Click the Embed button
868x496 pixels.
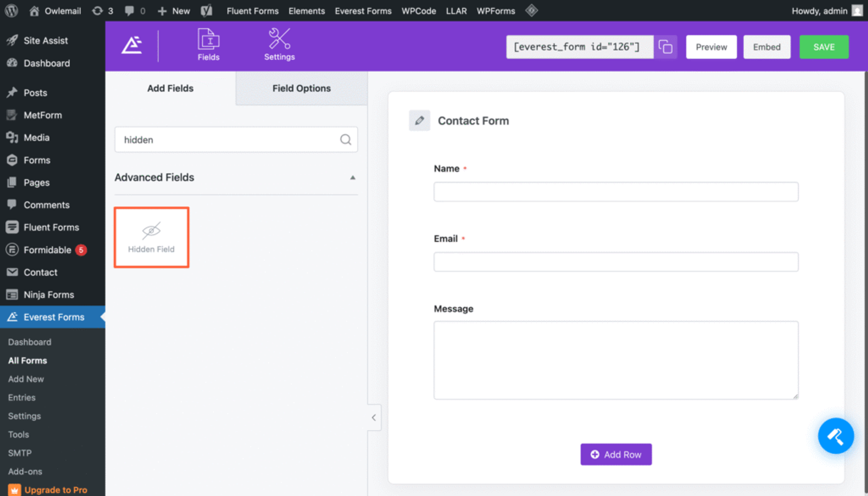[767, 47]
